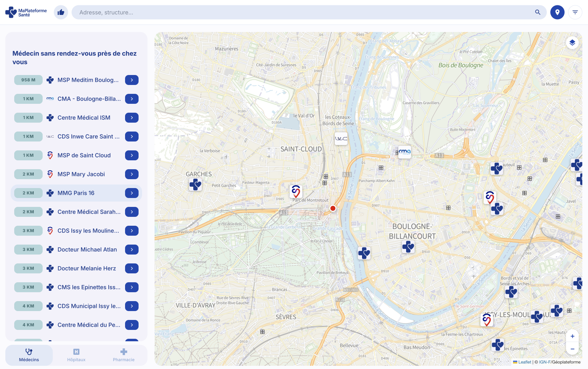Screen dimensions: 588x369
Task: Click arrow button beside Docteur Michael Atlan
Action: (132, 250)
